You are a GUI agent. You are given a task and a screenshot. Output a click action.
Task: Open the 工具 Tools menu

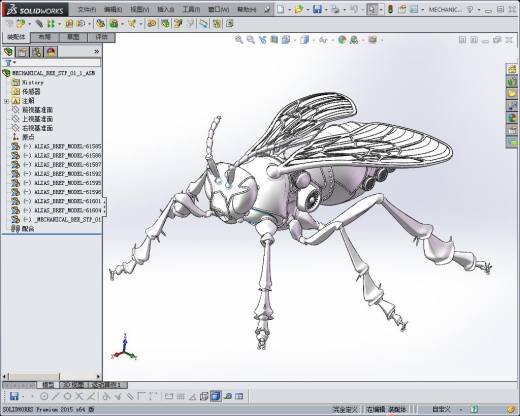[x=191, y=10]
